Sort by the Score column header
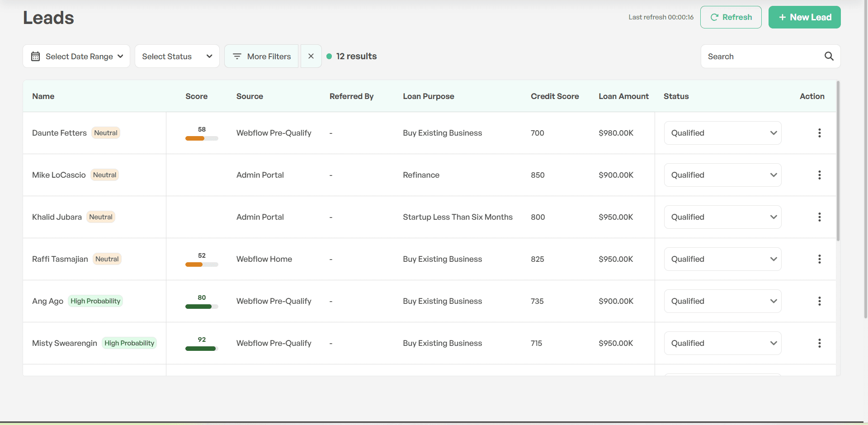Viewport: 868px width, 425px height. (x=197, y=96)
